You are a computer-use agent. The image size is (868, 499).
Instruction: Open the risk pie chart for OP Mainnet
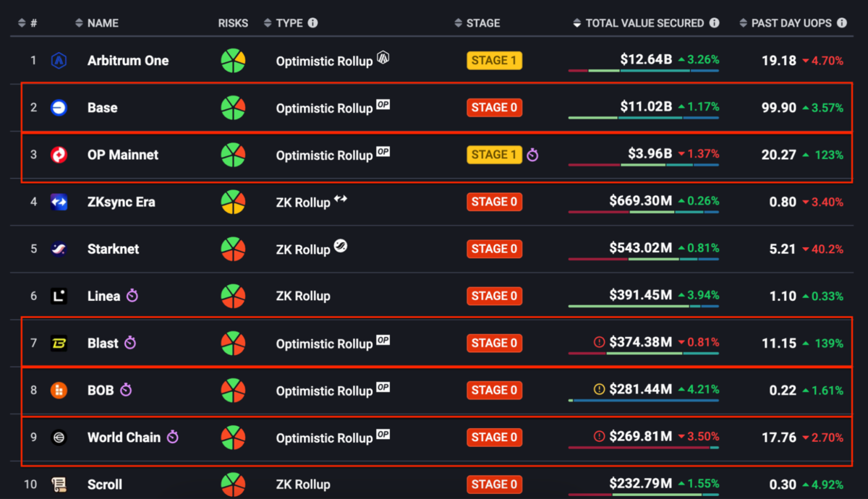click(x=233, y=155)
